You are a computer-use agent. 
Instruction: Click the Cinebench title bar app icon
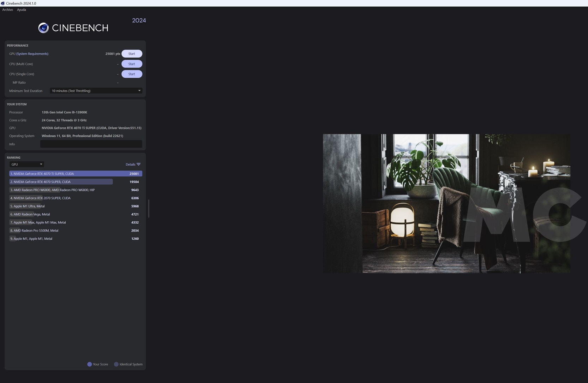coord(3,3)
